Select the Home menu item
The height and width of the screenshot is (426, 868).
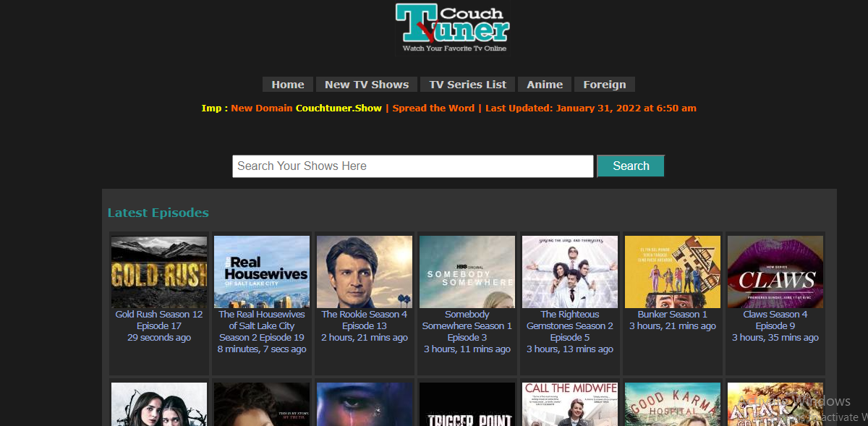pyautogui.click(x=287, y=84)
